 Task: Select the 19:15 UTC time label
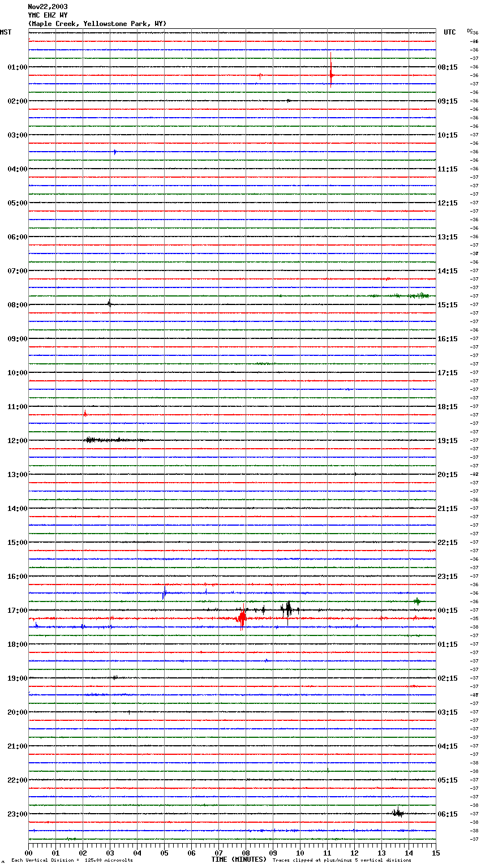pos(448,441)
